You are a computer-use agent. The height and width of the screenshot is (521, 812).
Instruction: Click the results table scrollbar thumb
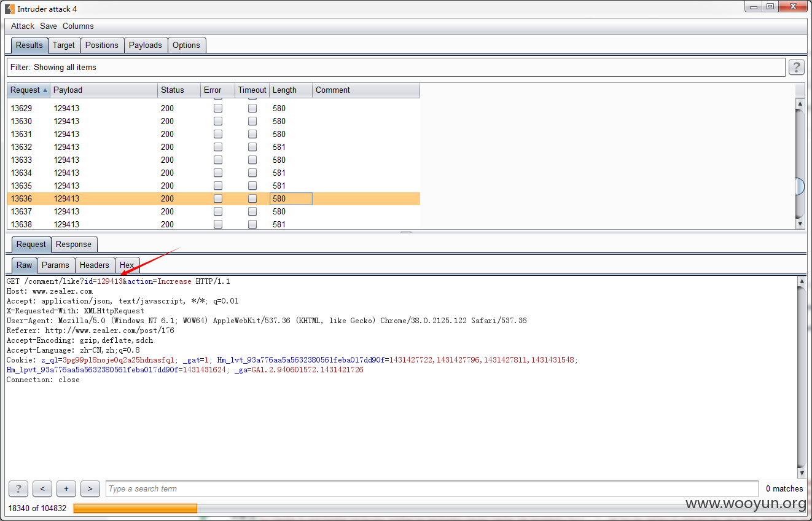(800, 187)
